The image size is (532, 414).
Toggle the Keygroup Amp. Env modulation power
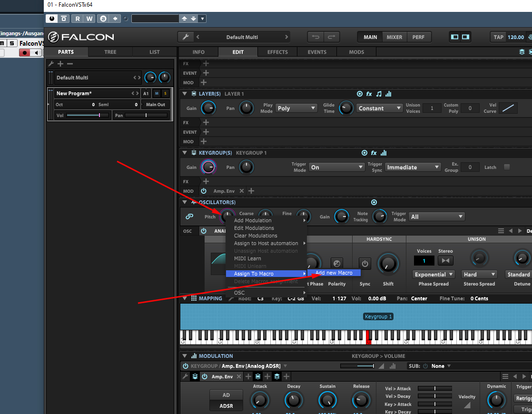185,366
